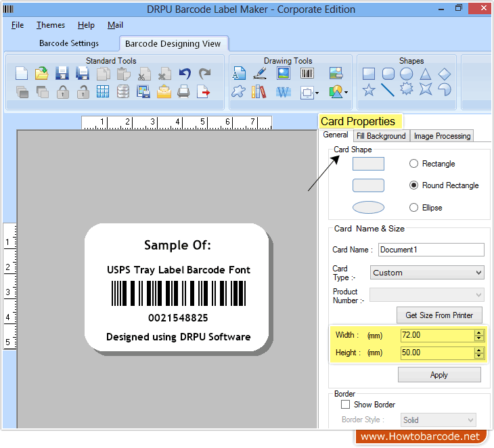Viewport: 494px width, 448px height.
Task: Choose the Round Rectangle card shape radio
Action: coord(413,185)
